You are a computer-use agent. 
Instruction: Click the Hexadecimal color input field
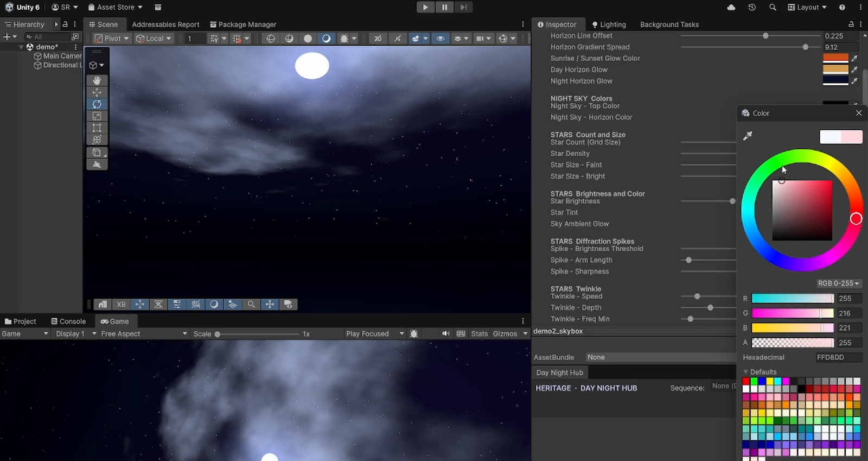(x=839, y=357)
